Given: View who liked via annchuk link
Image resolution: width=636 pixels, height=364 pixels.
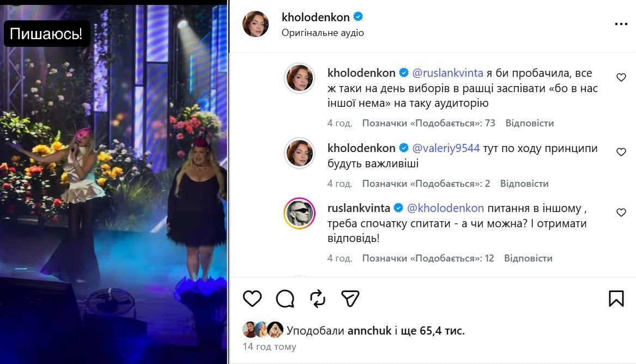Looking at the screenshot, I should point(370,331).
